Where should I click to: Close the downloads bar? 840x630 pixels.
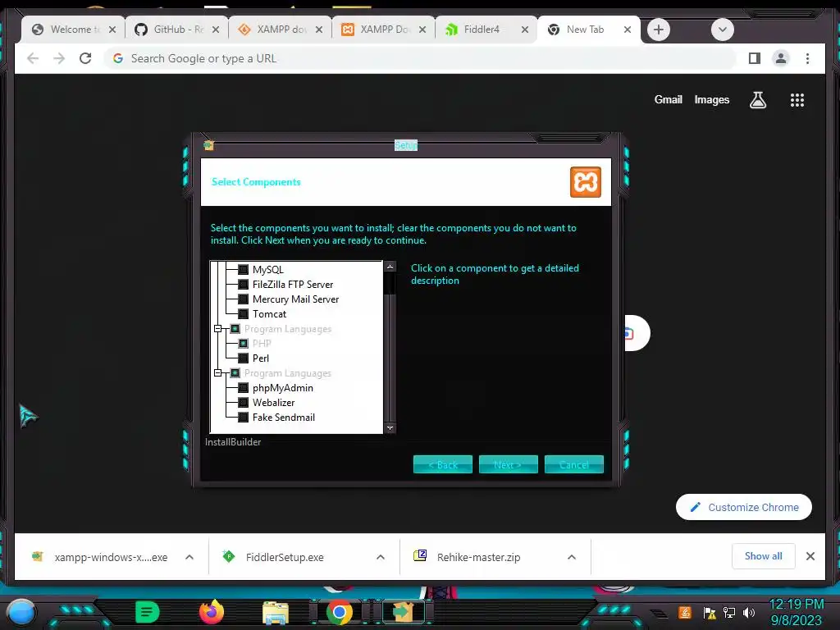[x=810, y=556]
